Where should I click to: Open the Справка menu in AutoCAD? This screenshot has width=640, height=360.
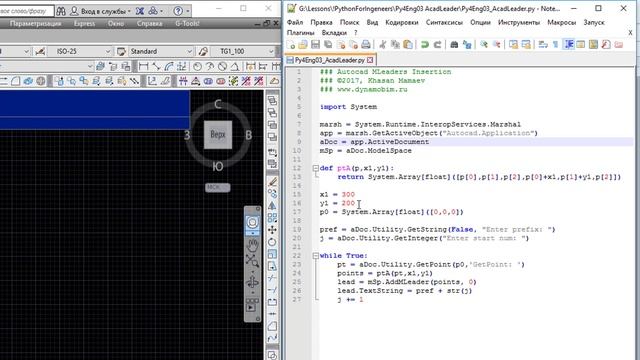pos(149,24)
